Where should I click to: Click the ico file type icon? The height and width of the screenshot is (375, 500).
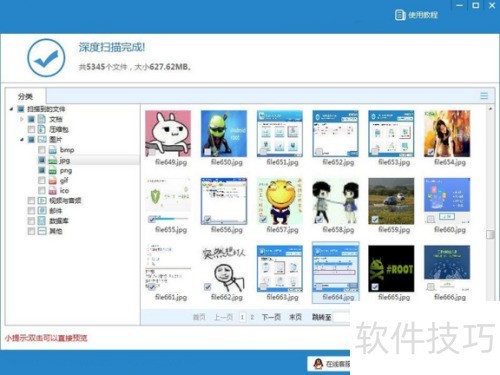(x=53, y=191)
